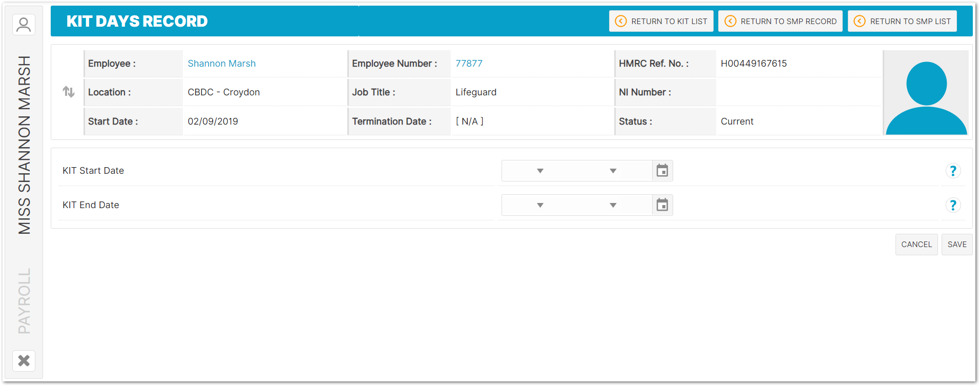Click Return to KIT List button
This screenshot has height=386, width=980.
661,21
